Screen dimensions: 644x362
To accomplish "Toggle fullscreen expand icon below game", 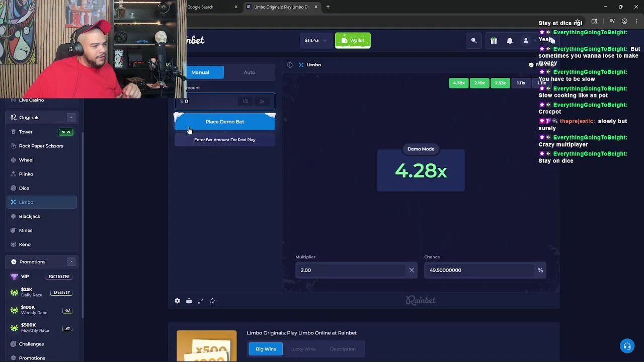I will [201, 301].
